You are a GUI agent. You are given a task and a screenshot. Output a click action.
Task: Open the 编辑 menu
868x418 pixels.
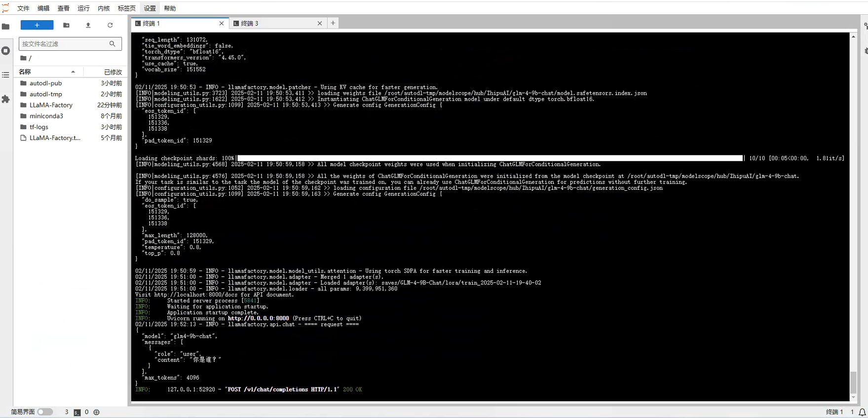tap(43, 8)
